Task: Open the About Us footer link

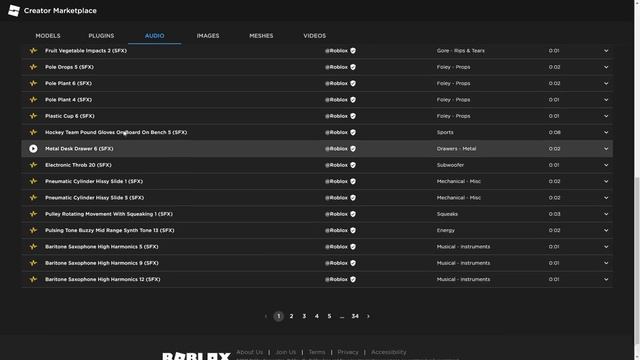Action: point(250,352)
